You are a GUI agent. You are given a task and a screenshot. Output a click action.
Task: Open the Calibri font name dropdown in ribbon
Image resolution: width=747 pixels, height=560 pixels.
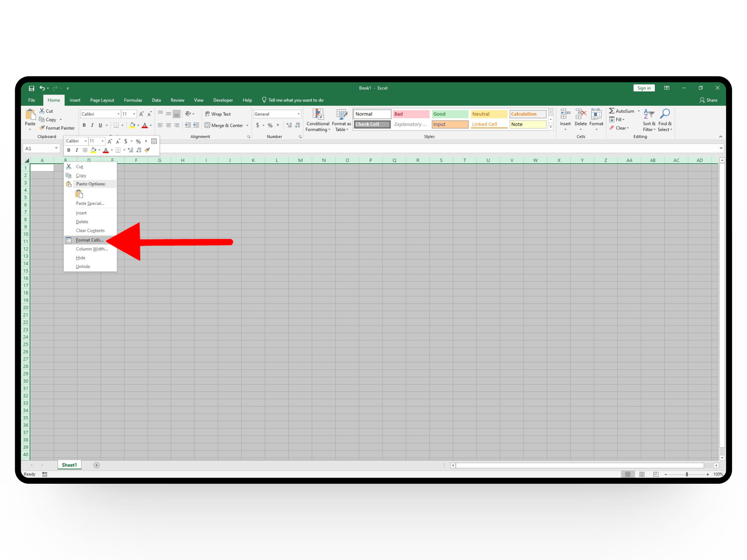[x=118, y=114]
